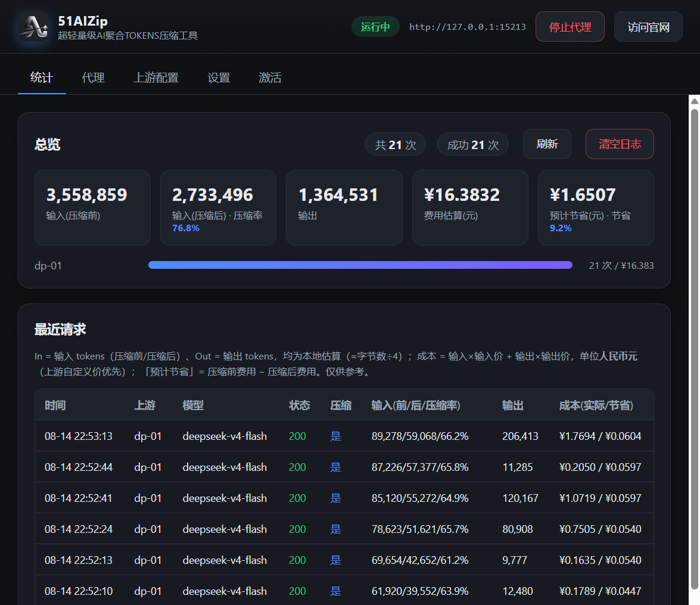Click the 成本(实际/节省) column header
Viewport: 700px width, 605px height.
pos(596,405)
